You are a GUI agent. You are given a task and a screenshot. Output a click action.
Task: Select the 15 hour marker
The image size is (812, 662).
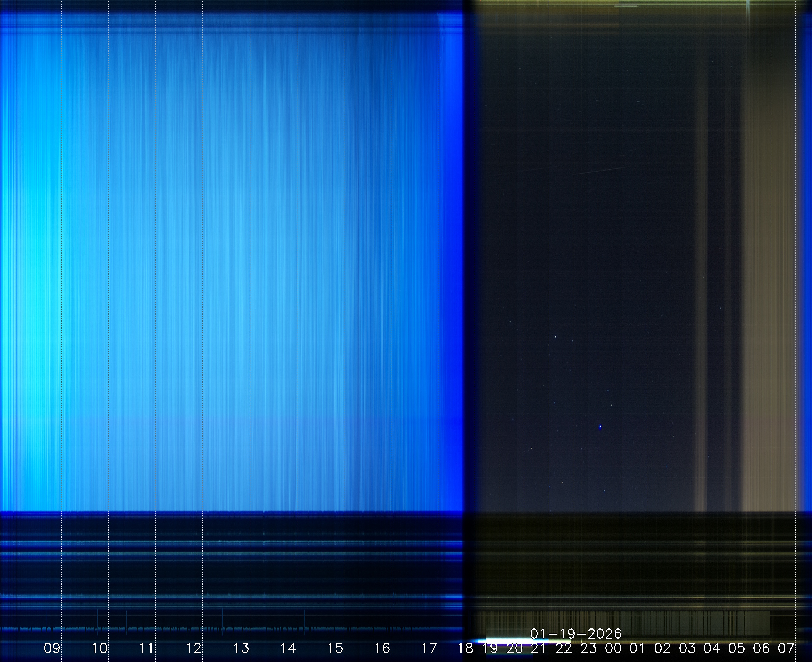click(x=335, y=648)
